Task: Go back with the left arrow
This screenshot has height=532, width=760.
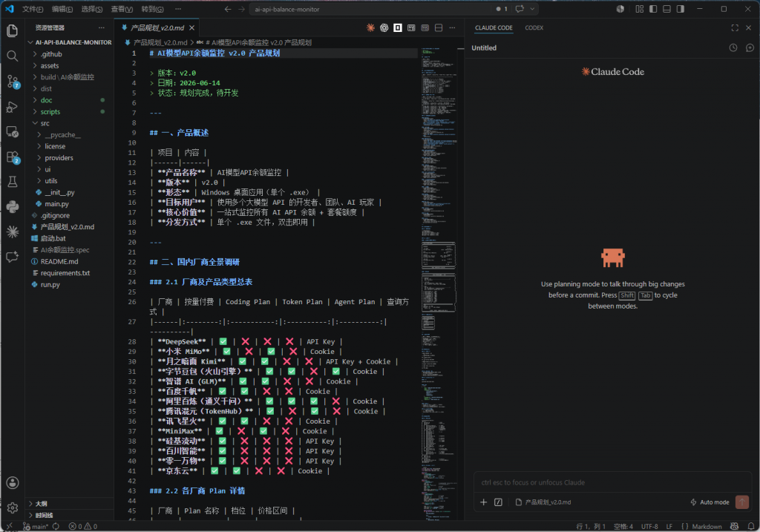Action: pos(228,9)
